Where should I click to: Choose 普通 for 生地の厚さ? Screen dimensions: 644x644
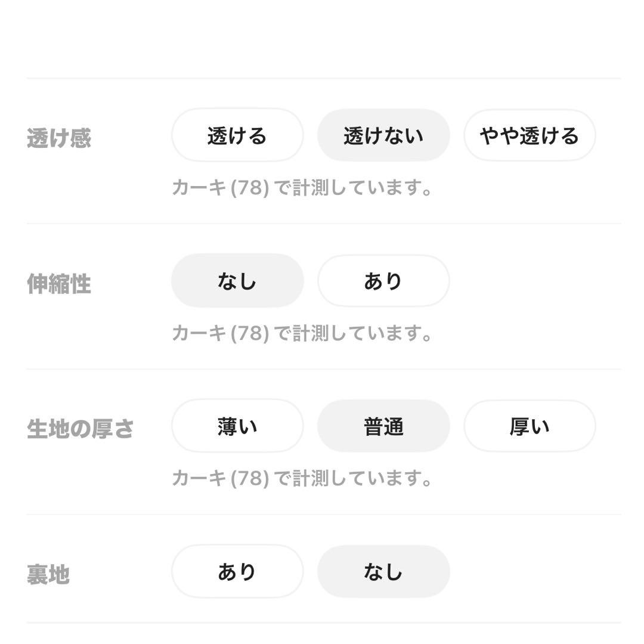pos(383,426)
